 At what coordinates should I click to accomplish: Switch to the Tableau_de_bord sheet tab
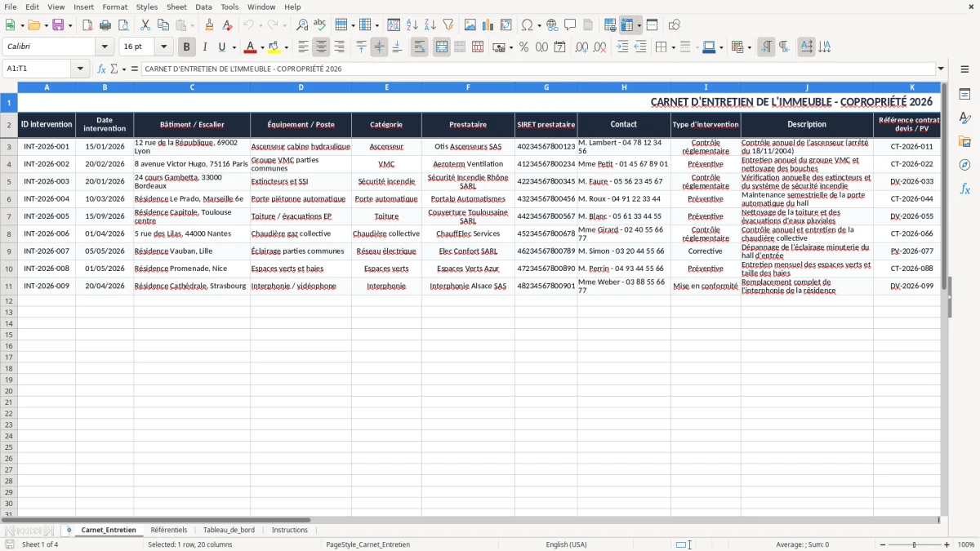(x=229, y=530)
